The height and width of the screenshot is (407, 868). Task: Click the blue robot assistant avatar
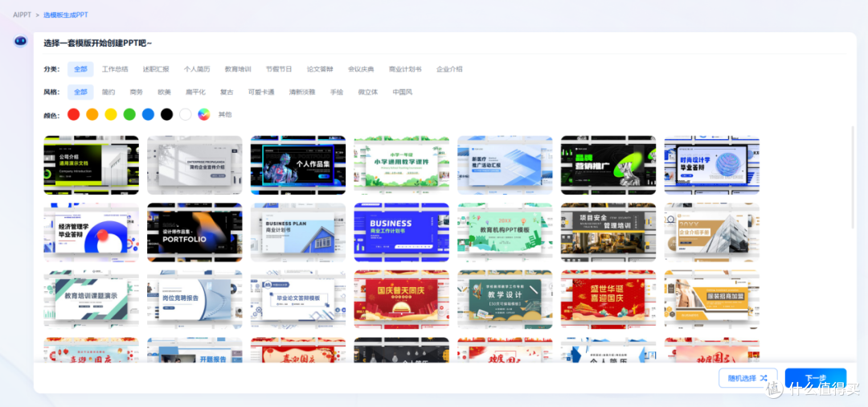pyautogui.click(x=20, y=41)
